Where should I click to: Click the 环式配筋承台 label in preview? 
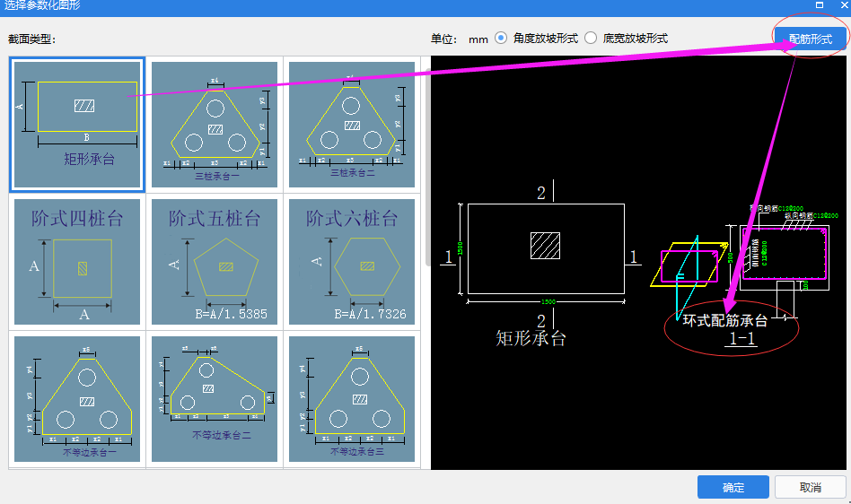point(725,321)
